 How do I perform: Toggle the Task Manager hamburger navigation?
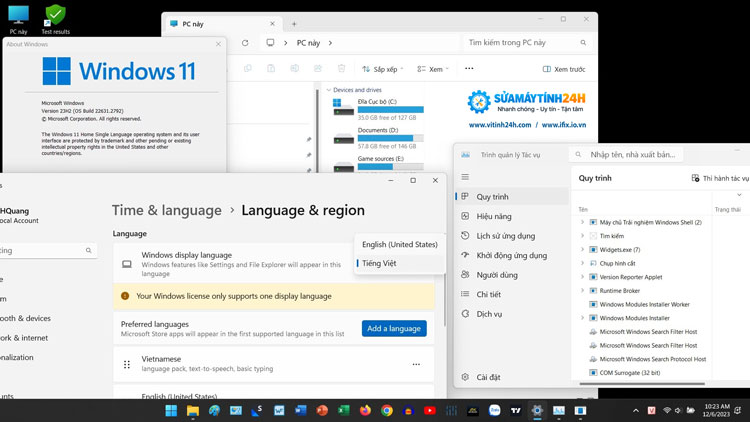(465, 177)
